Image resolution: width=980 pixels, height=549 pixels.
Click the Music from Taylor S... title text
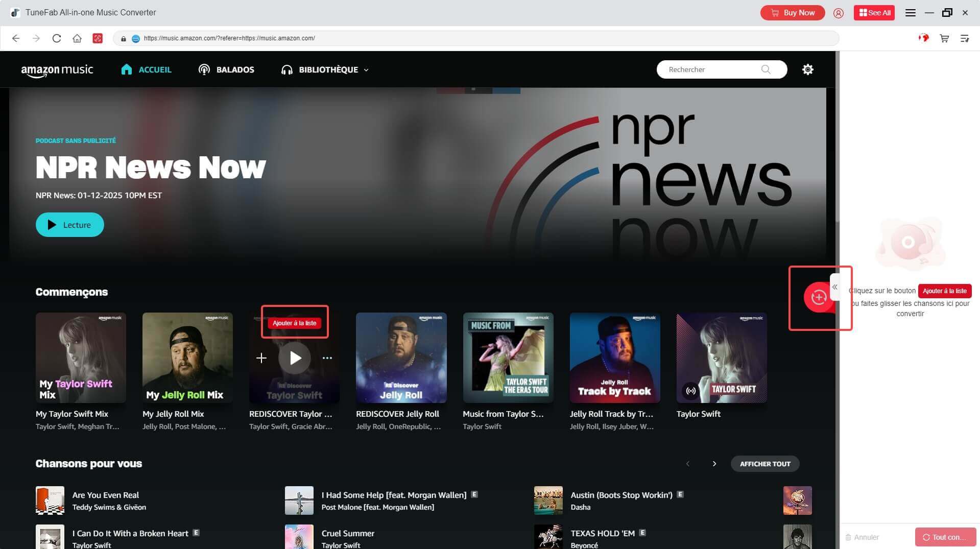[503, 414]
